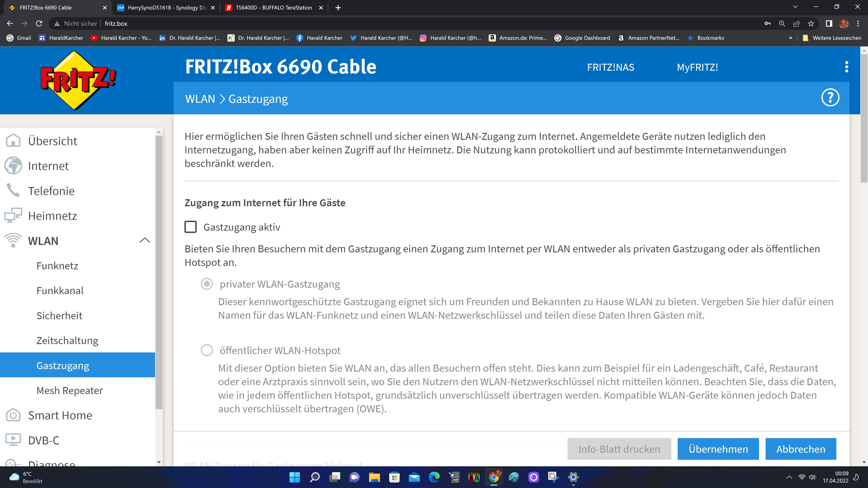Enable the Gastzugang aktiv checkbox
This screenshot has width=868, height=488.
(190, 227)
